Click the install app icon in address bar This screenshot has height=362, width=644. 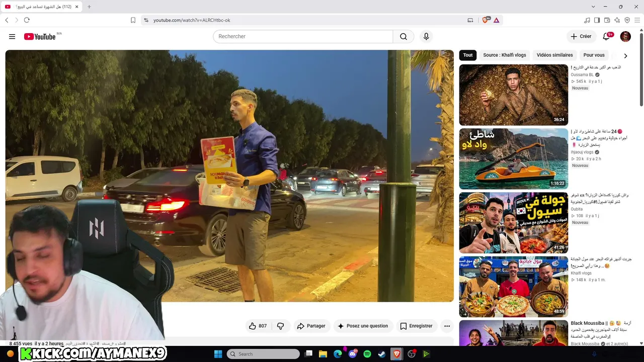(470, 20)
